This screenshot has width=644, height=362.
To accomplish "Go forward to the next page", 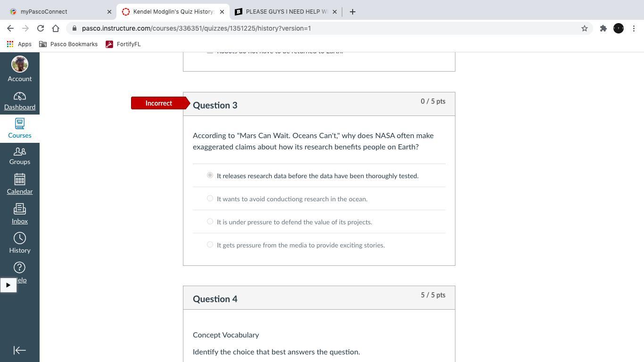I will click(x=25, y=28).
